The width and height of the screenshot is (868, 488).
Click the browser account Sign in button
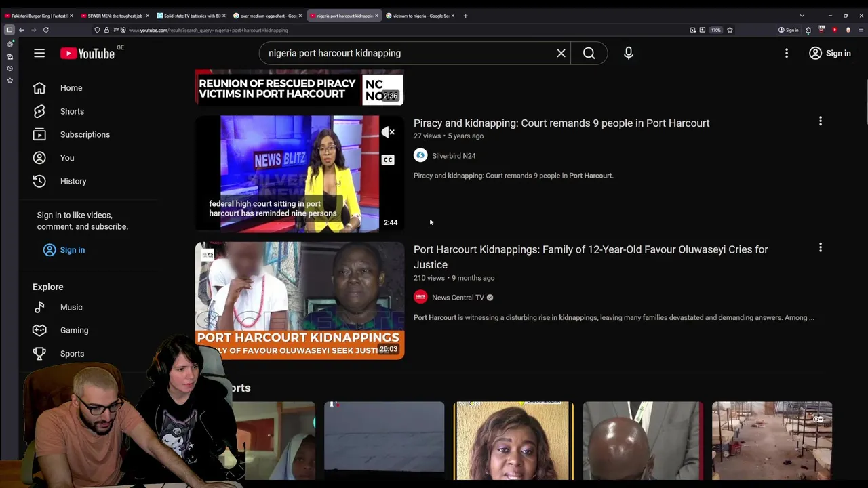[x=789, y=30]
